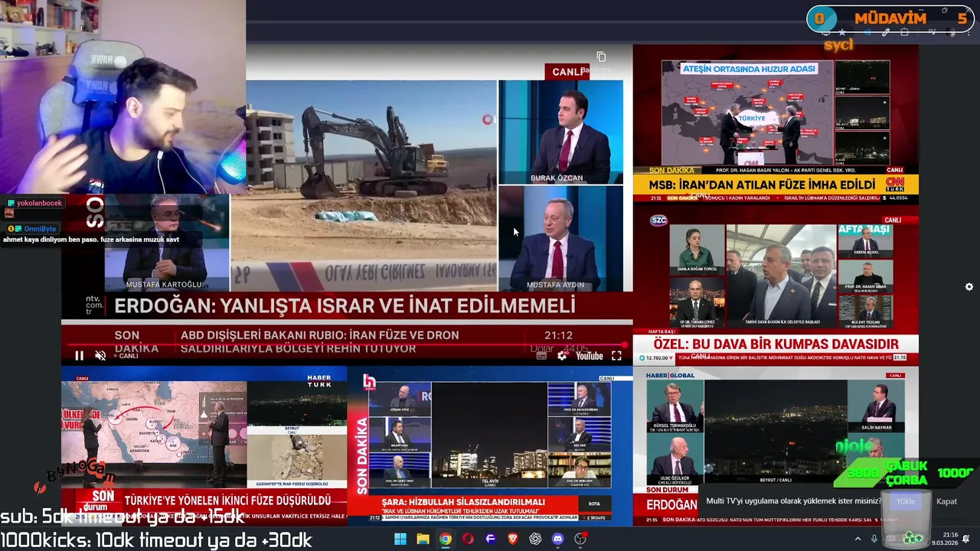Open File Explorer from taskbar
The width and height of the screenshot is (980, 551).
click(423, 539)
